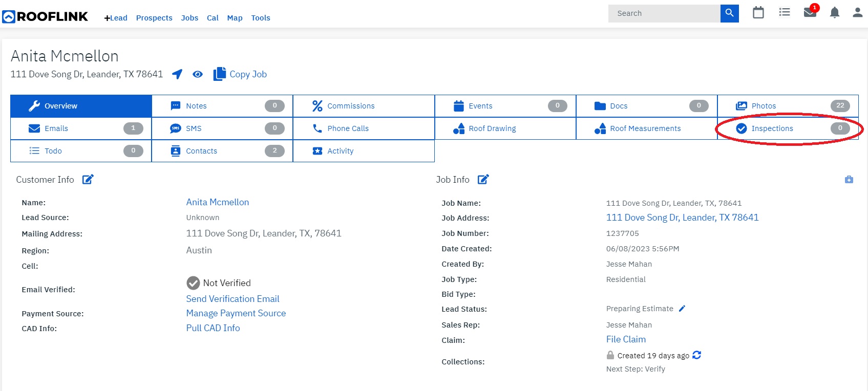Toggle the eye watch icon beside address
The width and height of the screenshot is (868, 391).
(198, 74)
